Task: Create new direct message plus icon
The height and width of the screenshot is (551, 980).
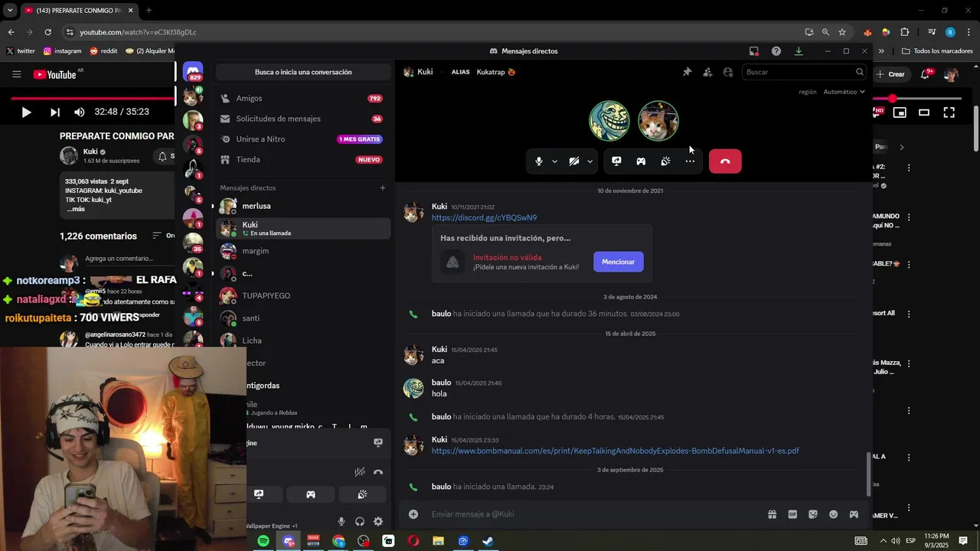Action: point(383,187)
